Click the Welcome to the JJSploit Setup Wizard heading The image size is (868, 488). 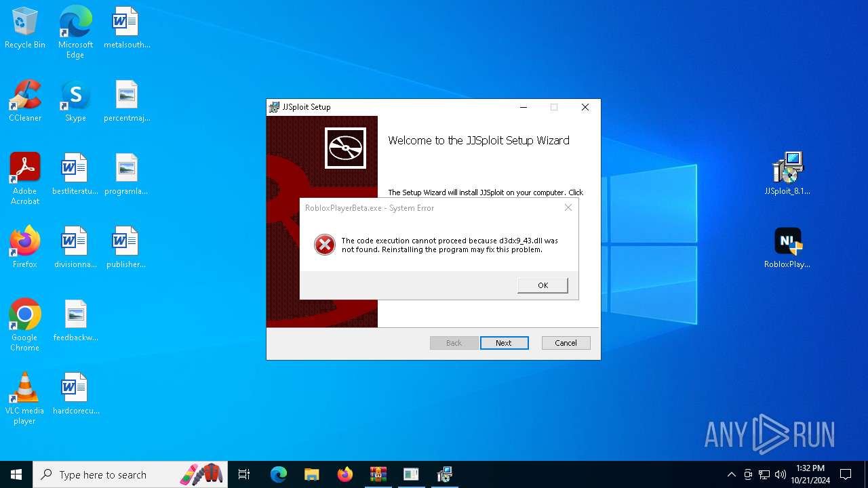pyautogui.click(x=479, y=140)
